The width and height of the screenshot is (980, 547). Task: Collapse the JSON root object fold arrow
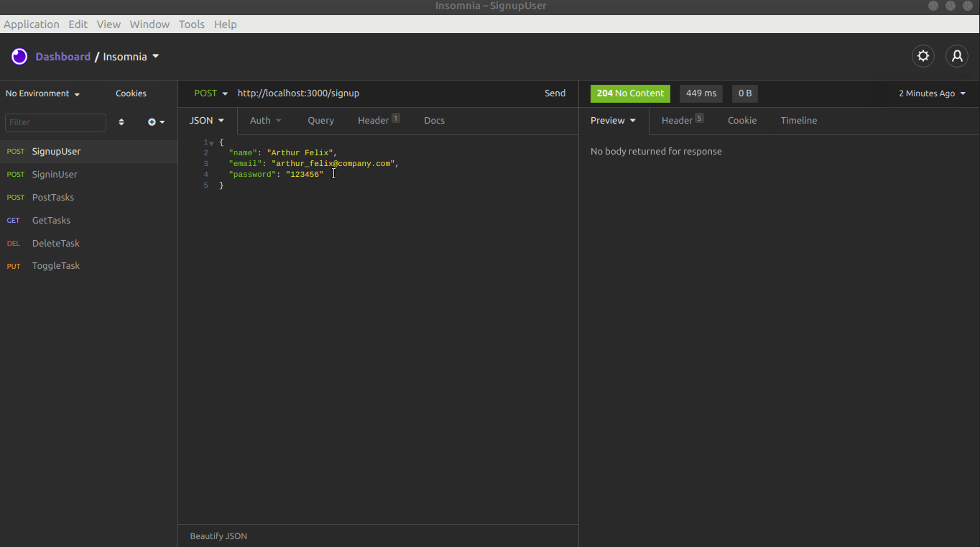212,143
